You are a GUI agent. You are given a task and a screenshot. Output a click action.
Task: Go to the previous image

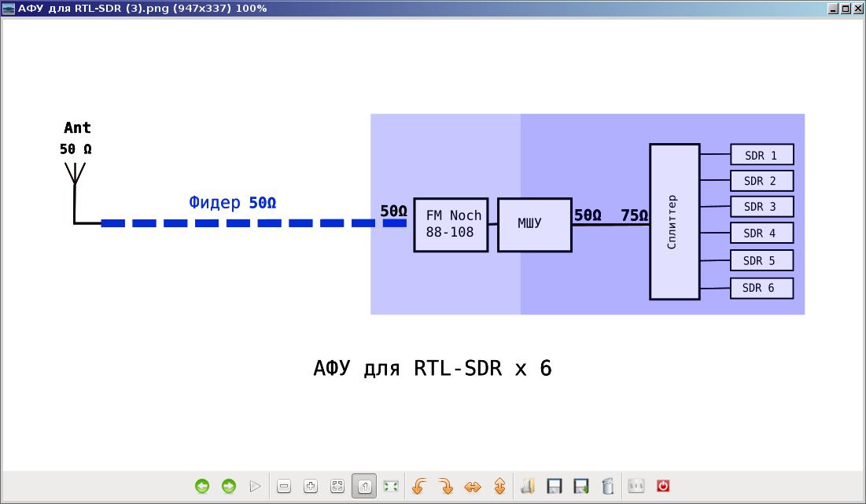pyautogui.click(x=202, y=487)
